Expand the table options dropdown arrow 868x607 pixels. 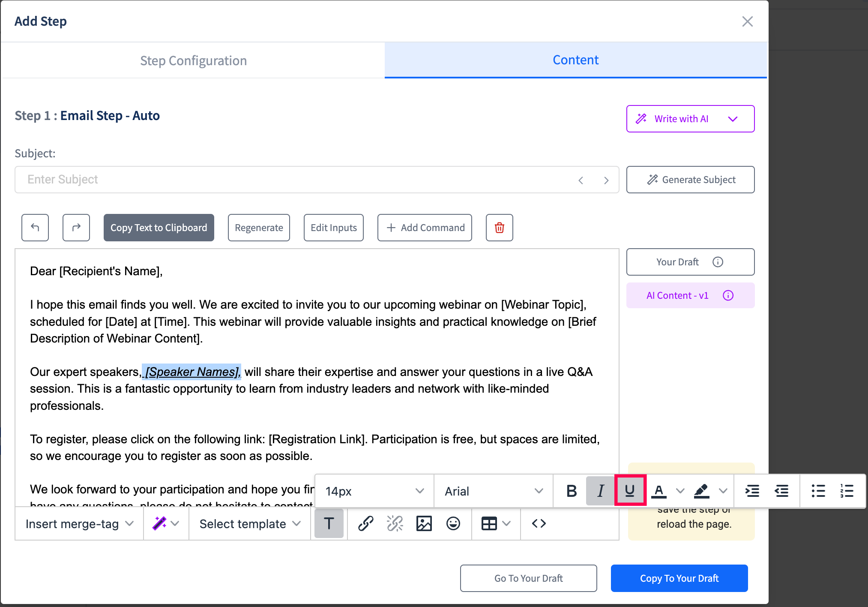507,523
